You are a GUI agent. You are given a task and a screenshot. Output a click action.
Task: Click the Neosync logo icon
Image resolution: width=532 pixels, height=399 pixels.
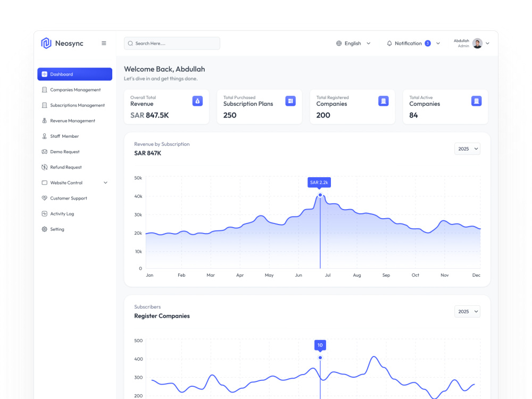click(x=46, y=43)
